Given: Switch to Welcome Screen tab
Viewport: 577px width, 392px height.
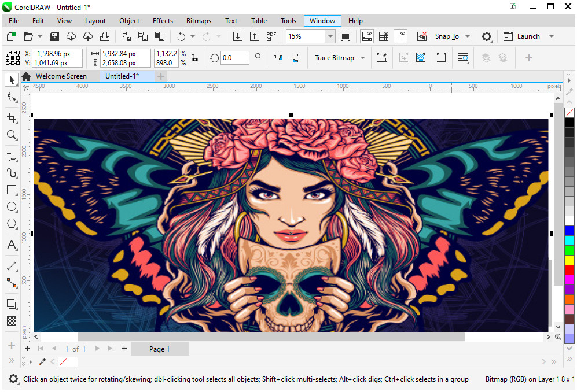Looking at the screenshot, I should click(61, 76).
